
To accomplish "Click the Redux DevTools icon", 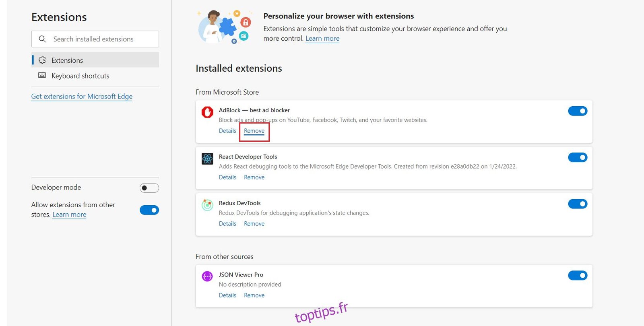I will point(207,205).
